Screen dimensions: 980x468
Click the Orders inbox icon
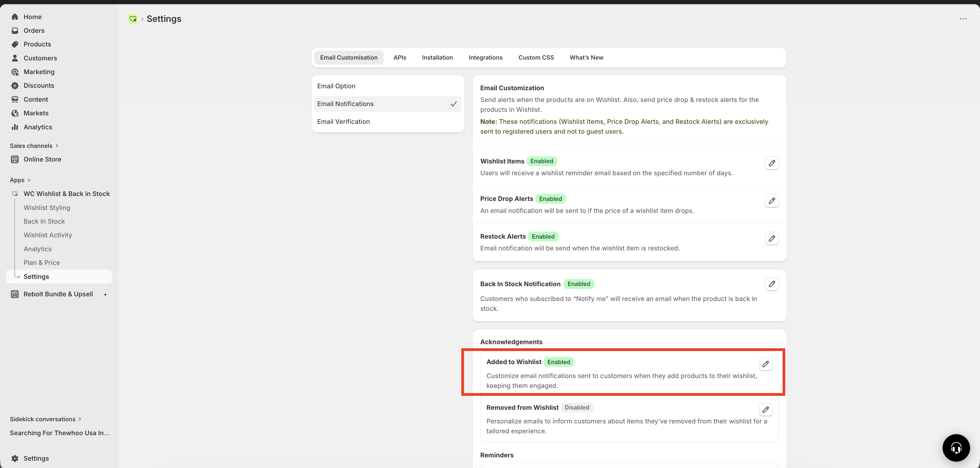click(x=15, y=30)
